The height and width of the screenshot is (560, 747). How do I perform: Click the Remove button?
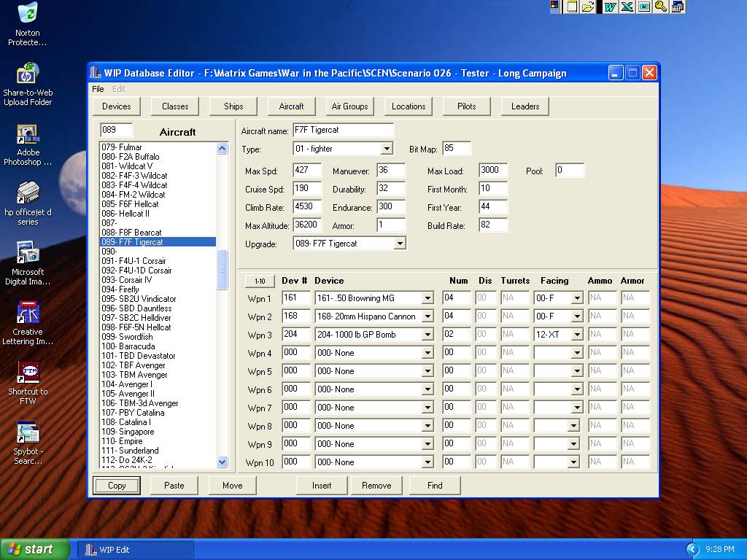(x=376, y=486)
